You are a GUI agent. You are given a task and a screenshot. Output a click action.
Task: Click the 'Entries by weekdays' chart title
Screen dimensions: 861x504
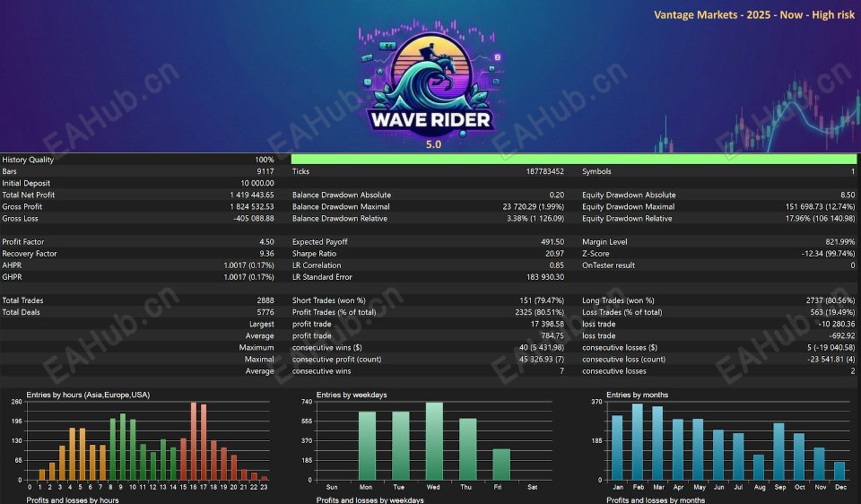click(x=352, y=395)
